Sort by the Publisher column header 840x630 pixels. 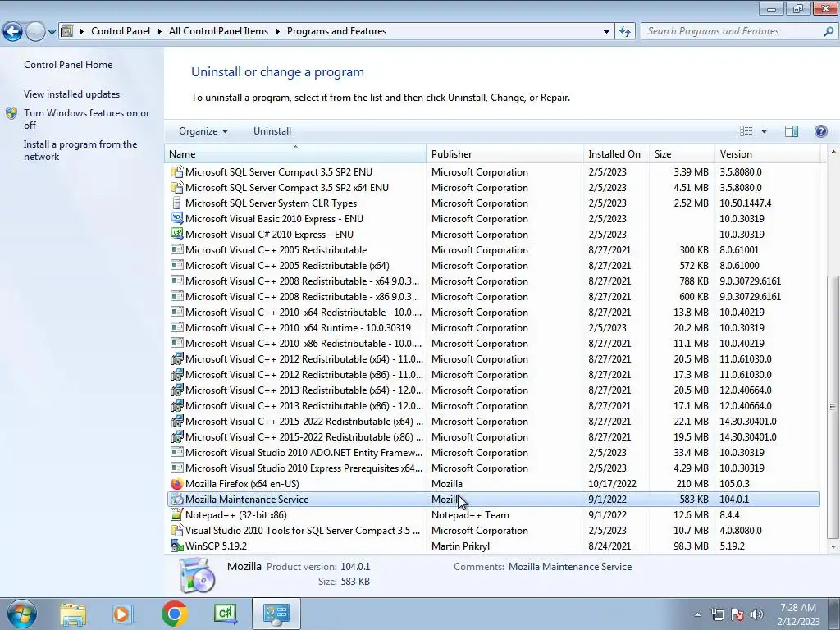(x=504, y=153)
